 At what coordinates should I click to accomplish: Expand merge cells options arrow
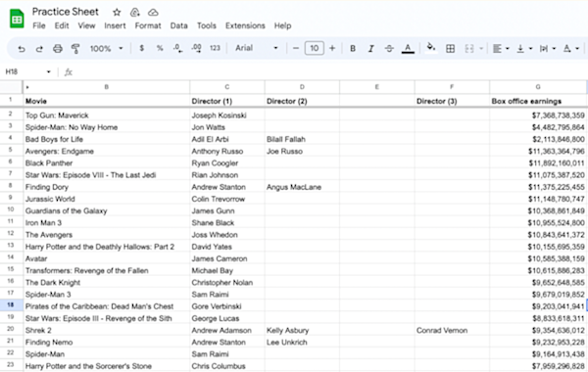click(481, 48)
